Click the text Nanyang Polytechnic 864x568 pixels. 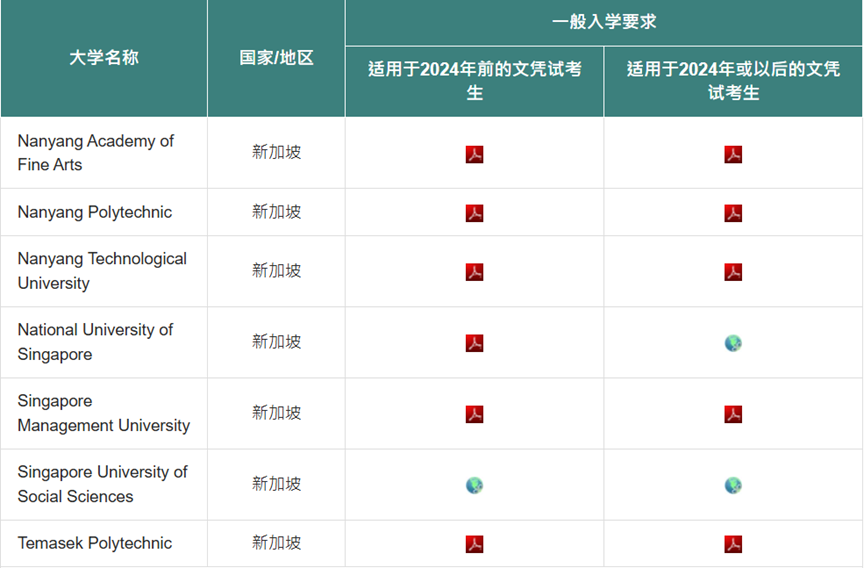click(x=95, y=212)
